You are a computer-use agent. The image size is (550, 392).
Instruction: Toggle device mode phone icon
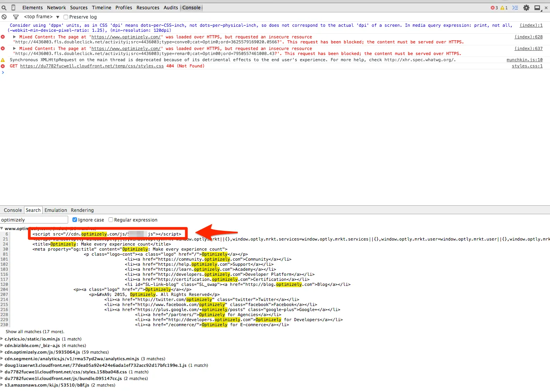pos(14,8)
